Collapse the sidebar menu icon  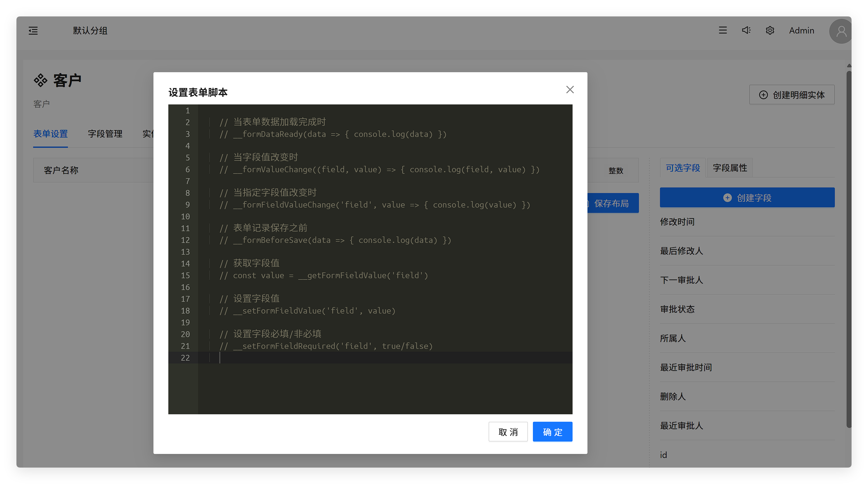pos(33,31)
